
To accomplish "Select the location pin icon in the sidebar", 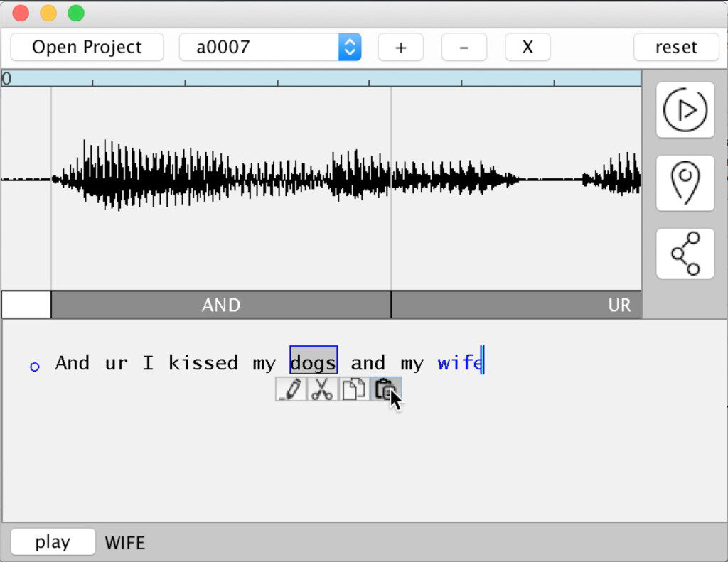I will tap(685, 183).
